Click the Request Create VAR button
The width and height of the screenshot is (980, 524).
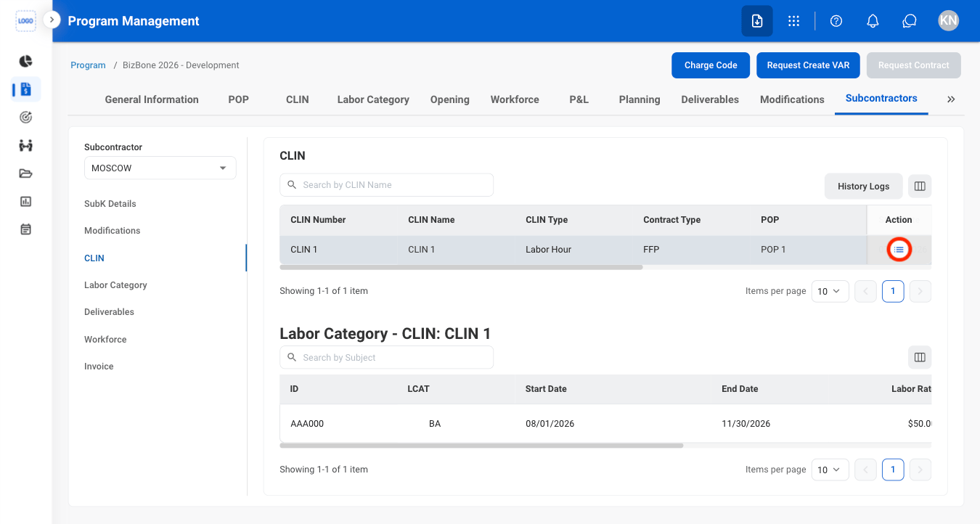tap(808, 65)
